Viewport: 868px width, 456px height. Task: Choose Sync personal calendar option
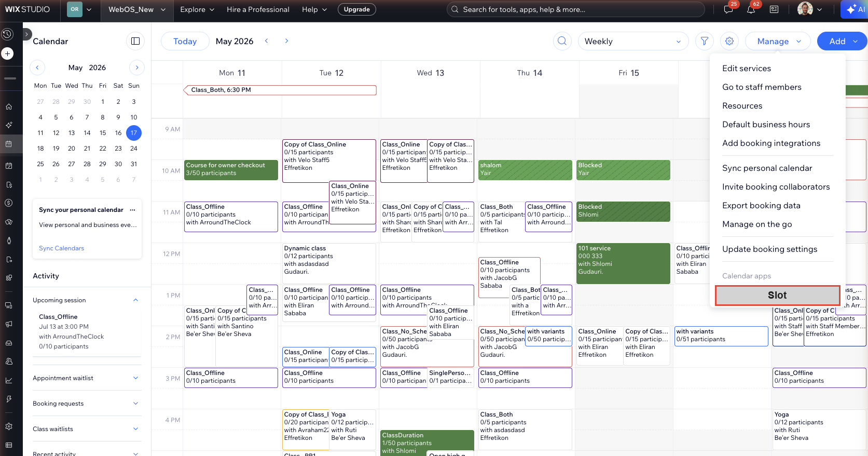click(767, 168)
